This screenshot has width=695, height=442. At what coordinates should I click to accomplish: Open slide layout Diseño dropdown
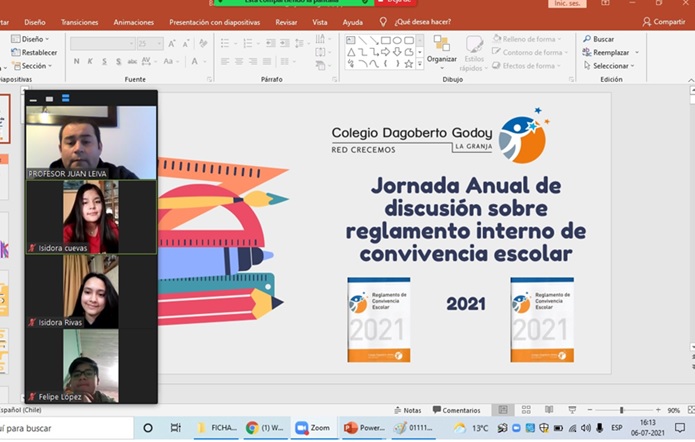(x=30, y=39)
